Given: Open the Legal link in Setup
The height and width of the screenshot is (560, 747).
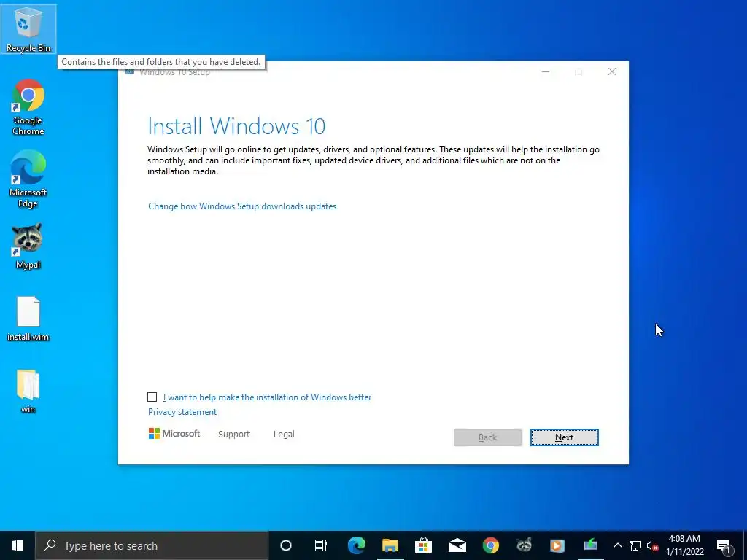Looking at the screenshot, I should click(284, 435).
